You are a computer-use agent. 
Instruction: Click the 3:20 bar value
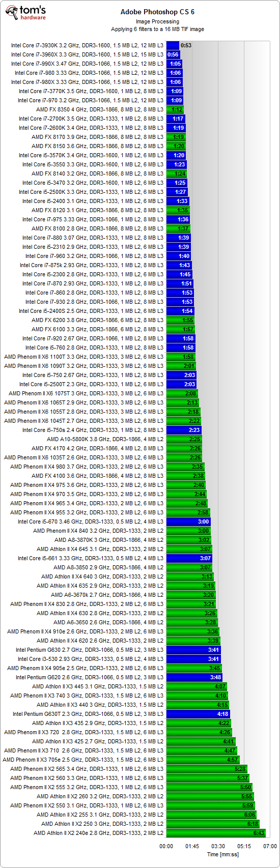coord(208,595)
